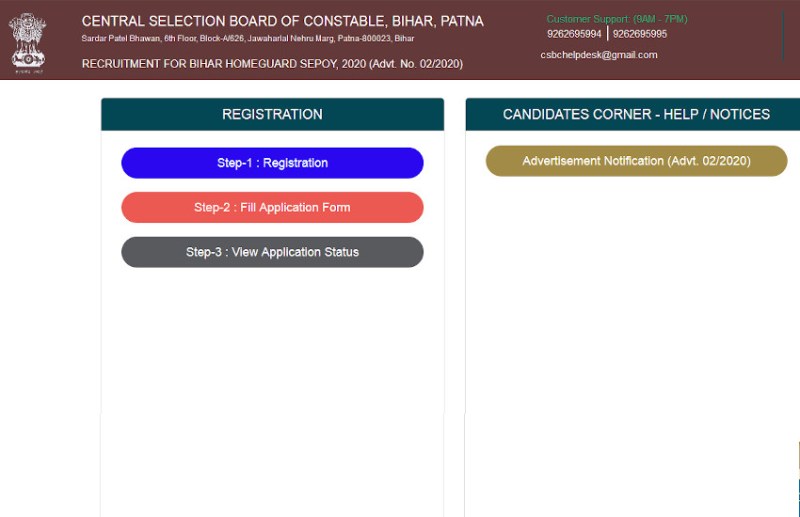
Task: Click the blank margin left of Registration panel
Action: pyautogui.click(x=50, y=300)
